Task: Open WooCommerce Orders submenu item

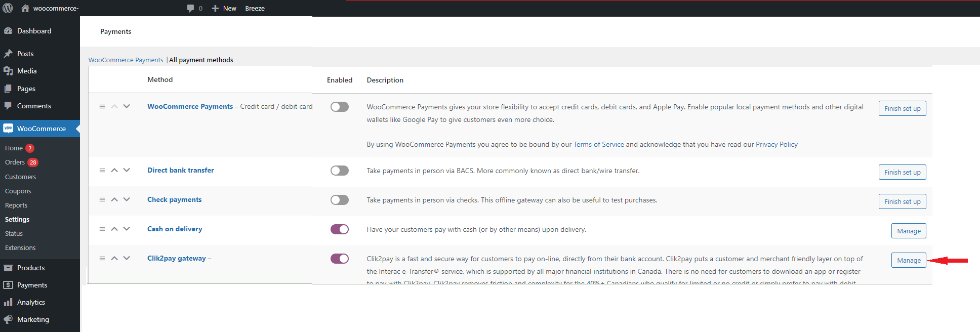Action: 15,162
